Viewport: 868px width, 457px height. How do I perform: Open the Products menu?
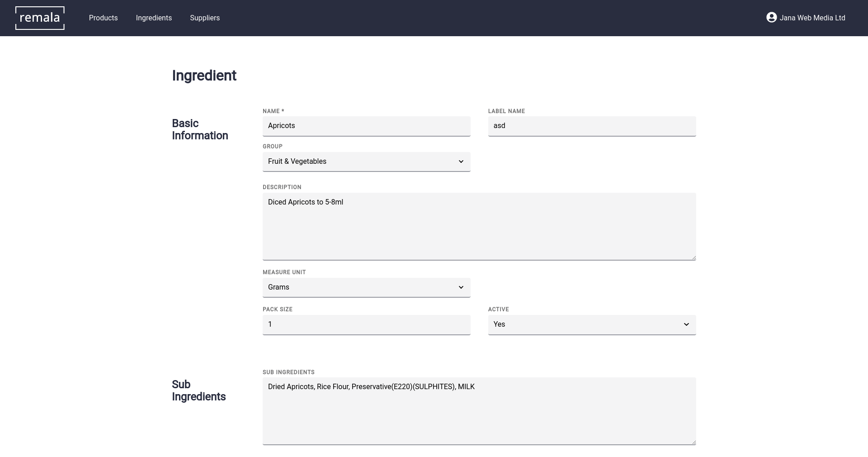pyautogui.click(x=103, y=18)
